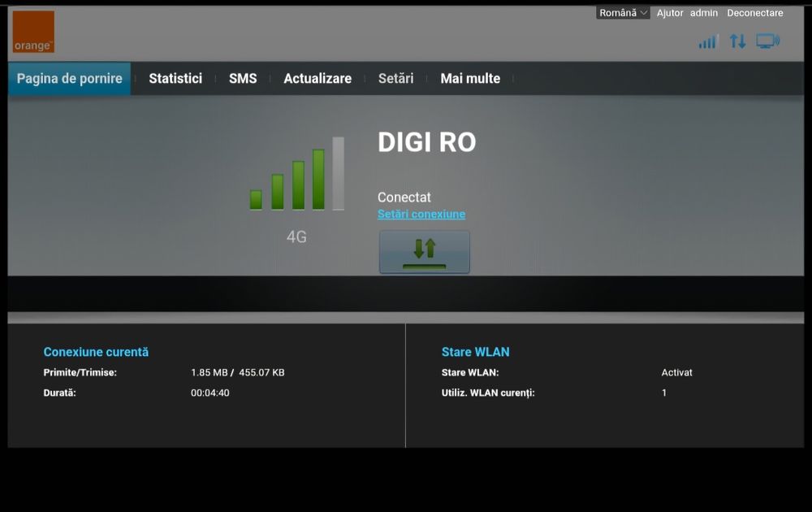
Task: Open the Mai multe tab
Action: coord(470,78)
